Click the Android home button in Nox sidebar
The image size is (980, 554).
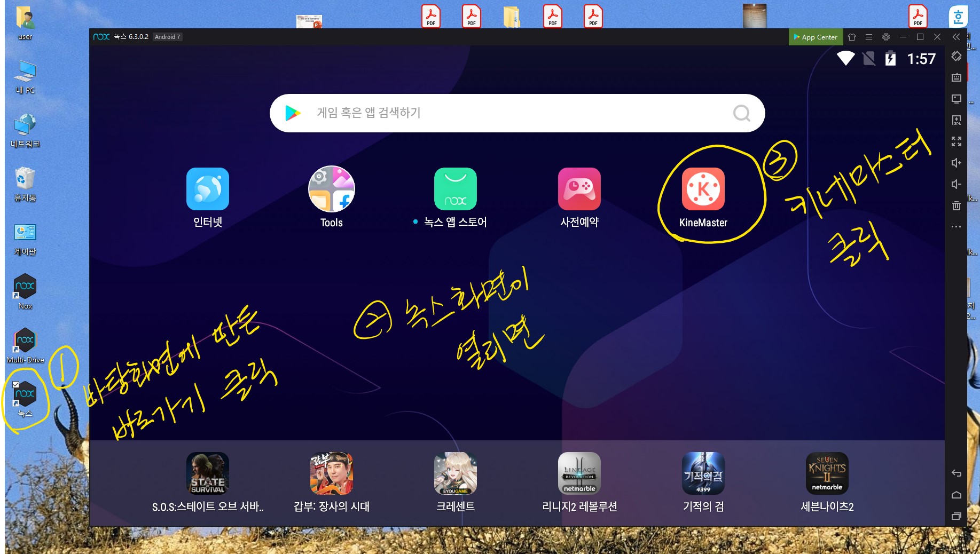pos(957,495)
